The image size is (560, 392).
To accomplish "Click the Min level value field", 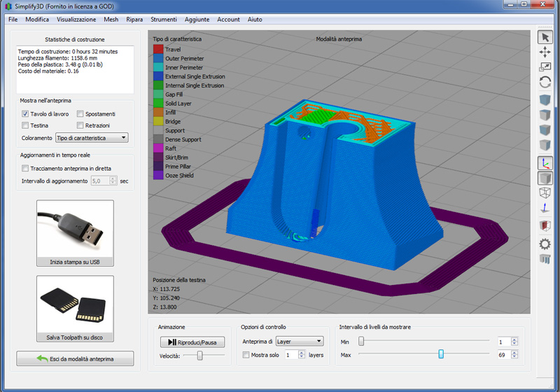I will (x=504, y=342).
